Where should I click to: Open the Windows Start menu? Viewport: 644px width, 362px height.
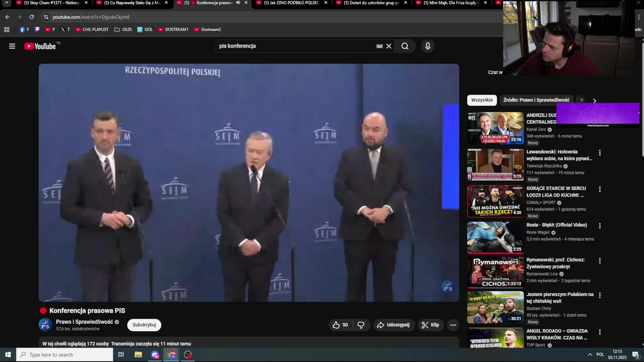(x=8, y=354)
